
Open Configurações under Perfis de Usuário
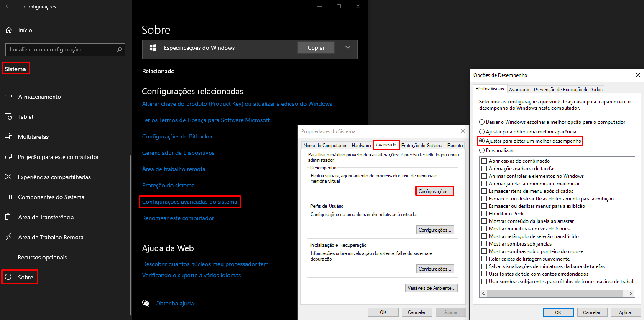[435, 230]
